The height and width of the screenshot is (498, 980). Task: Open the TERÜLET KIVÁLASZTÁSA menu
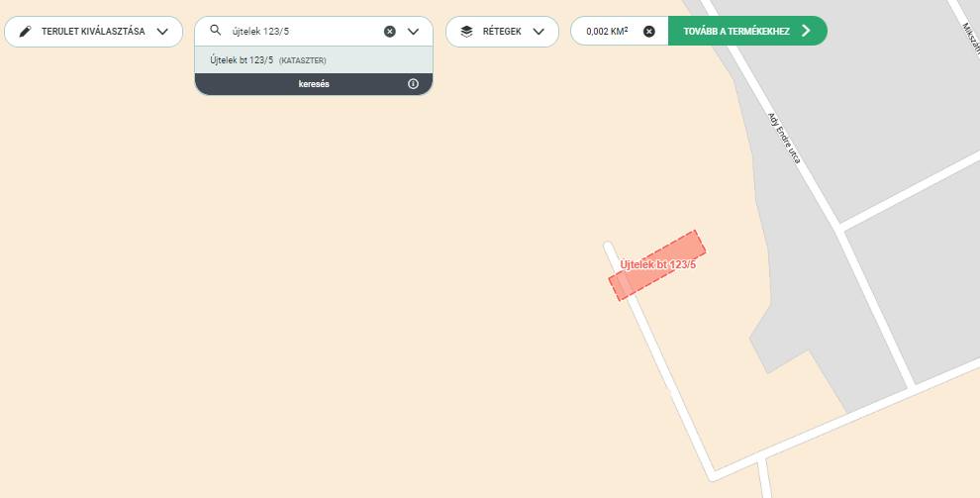pos(94,32)
